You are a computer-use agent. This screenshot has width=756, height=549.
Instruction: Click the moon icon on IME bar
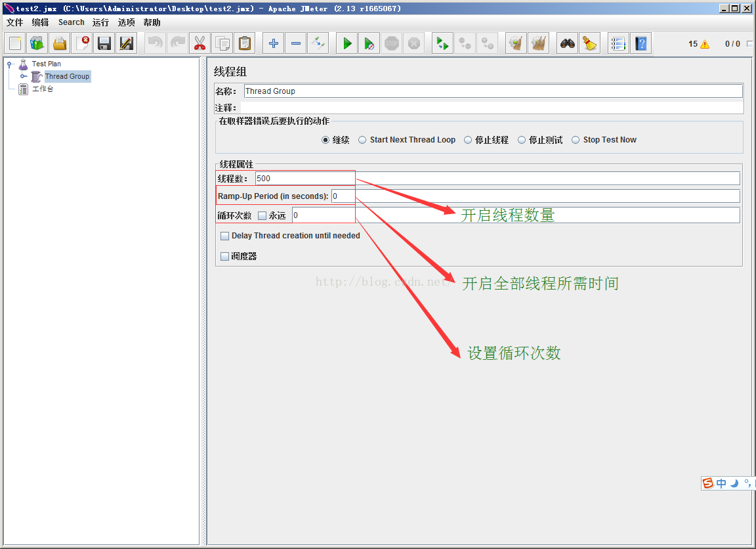(734, 483)
